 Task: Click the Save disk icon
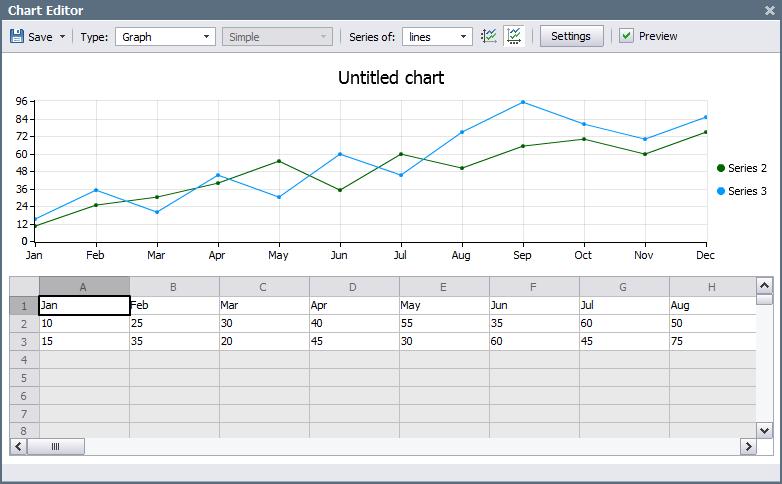[x=17, y=36]
